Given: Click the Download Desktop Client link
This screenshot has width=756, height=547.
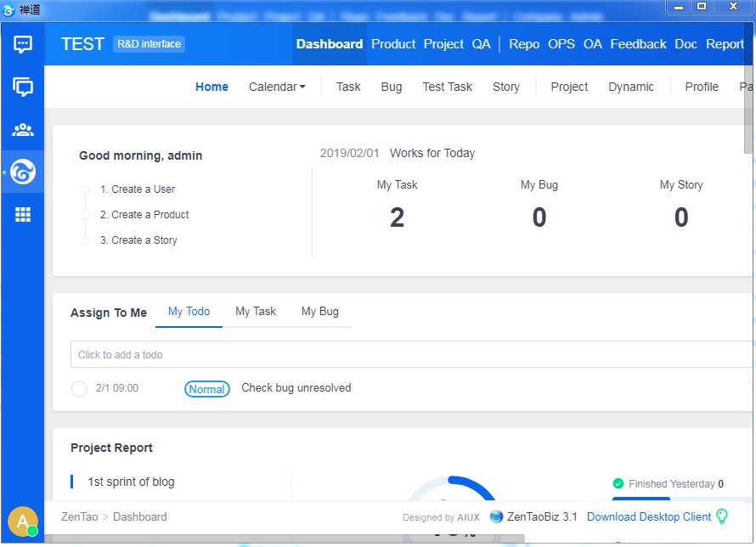Looking at the screenshot, I should point(649,516).
